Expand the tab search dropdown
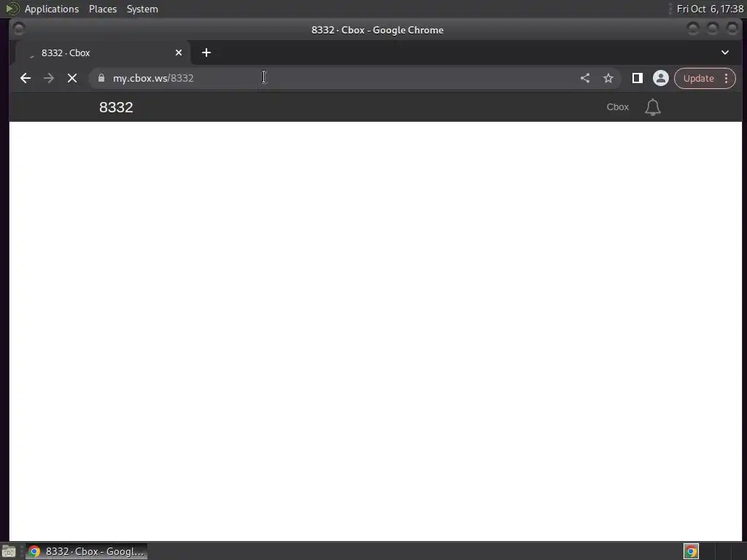The image size is (747, 560). tap(724, 52)
